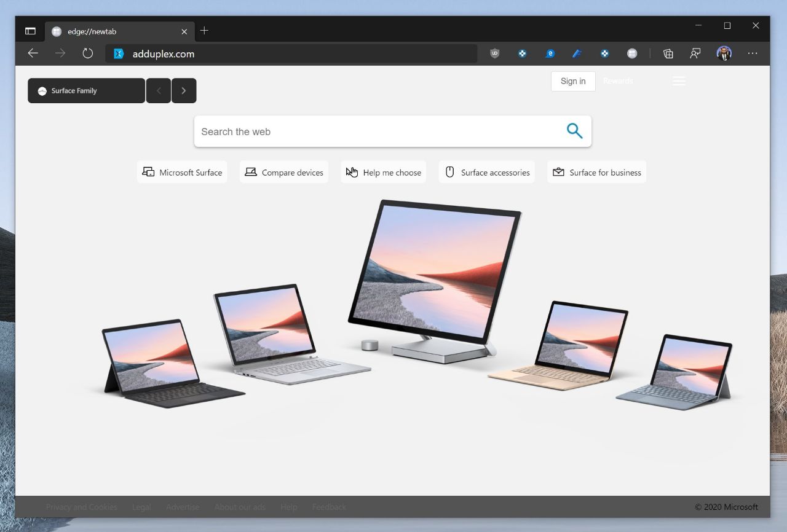Click the Sign in button
Screen dimensions: 787x532
click(x=573, y=81)
